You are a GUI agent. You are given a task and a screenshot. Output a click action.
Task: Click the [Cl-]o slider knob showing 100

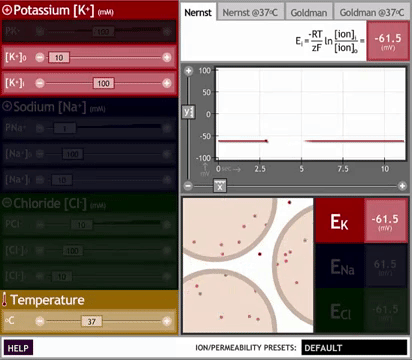pyautogui.click(x=72, y=251)
